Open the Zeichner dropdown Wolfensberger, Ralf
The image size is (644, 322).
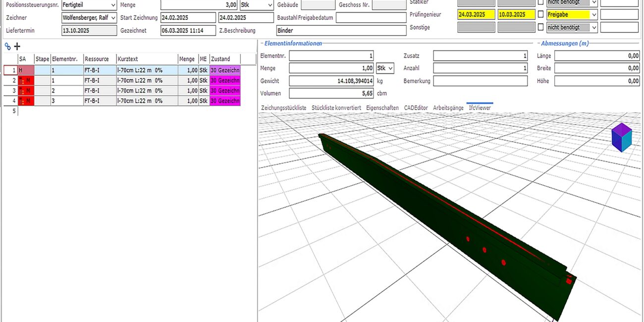coord(112,18)
